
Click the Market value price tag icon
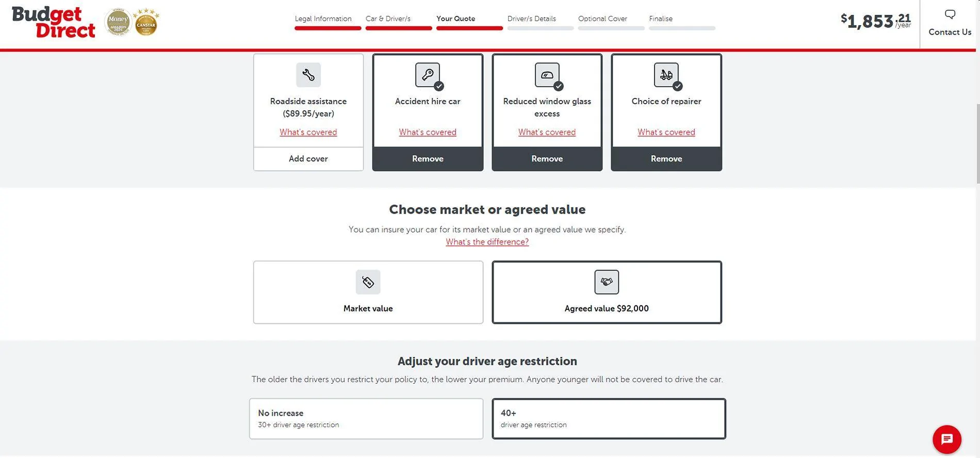[x=368, y=282]
